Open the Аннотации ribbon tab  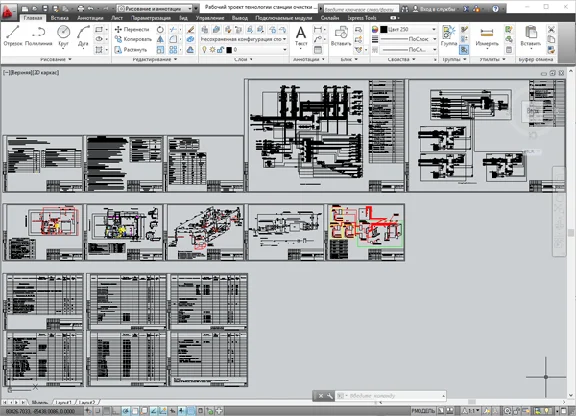click(90, 18)
